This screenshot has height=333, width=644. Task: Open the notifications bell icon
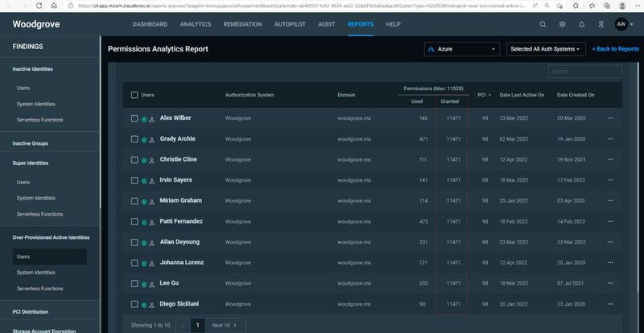pos(582,24)
